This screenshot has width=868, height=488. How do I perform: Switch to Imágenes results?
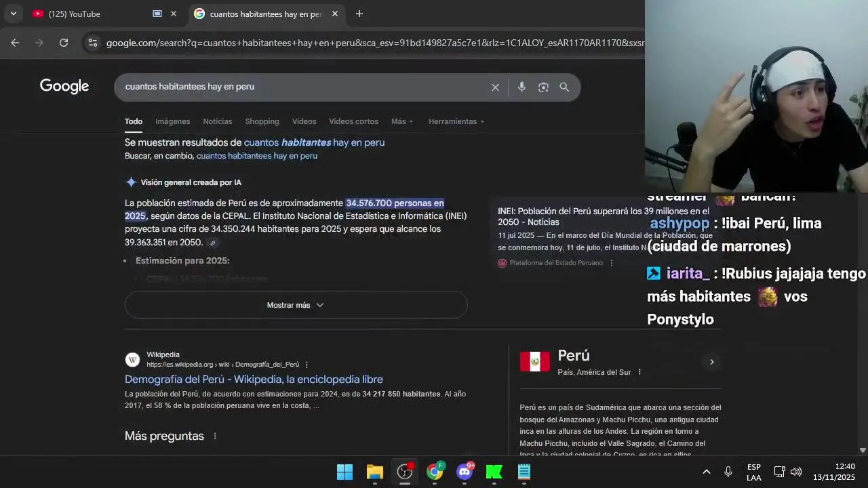click(x=172, y=121)
